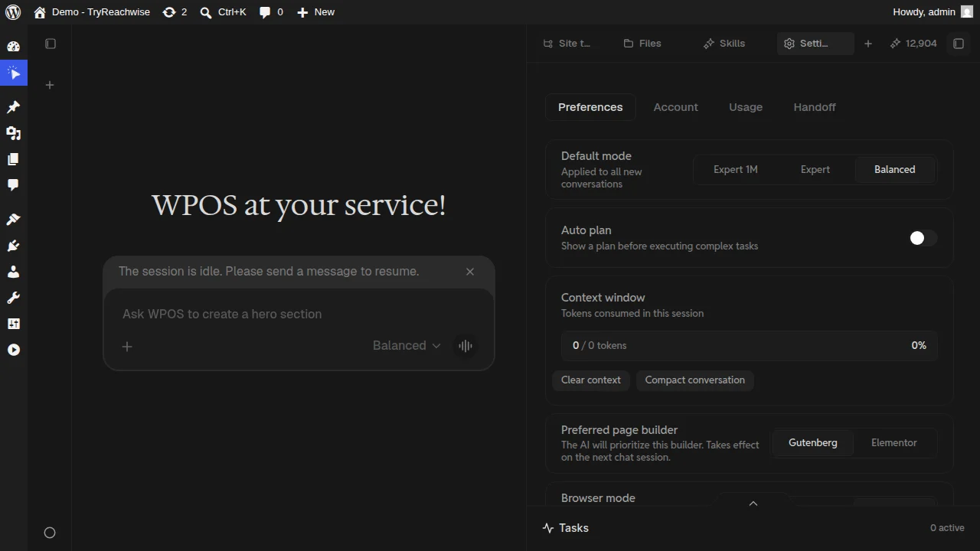980x551 pixels.
Task: Click the 'Browser mode' setting label
Action: point(598,498)
